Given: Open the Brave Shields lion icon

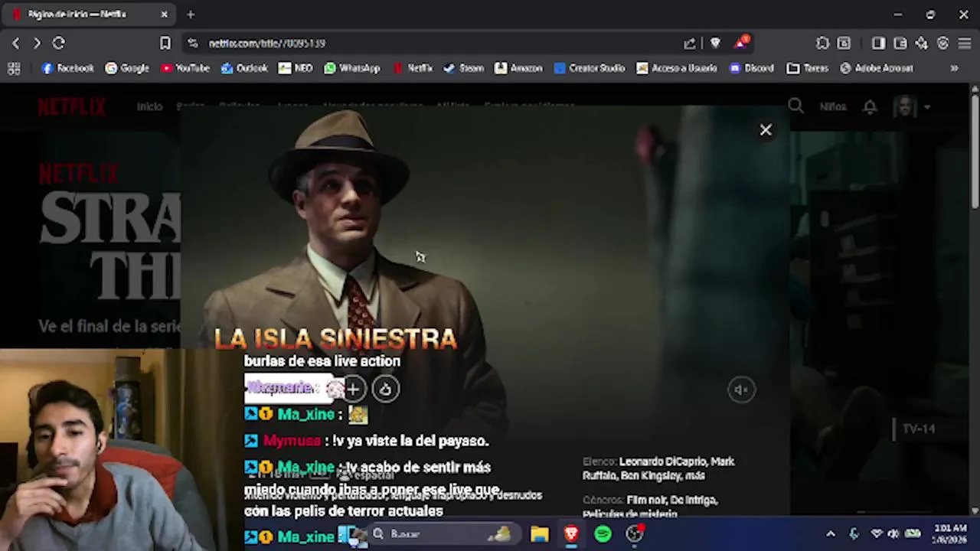Looking at the screenshot, I should (715, 44).
